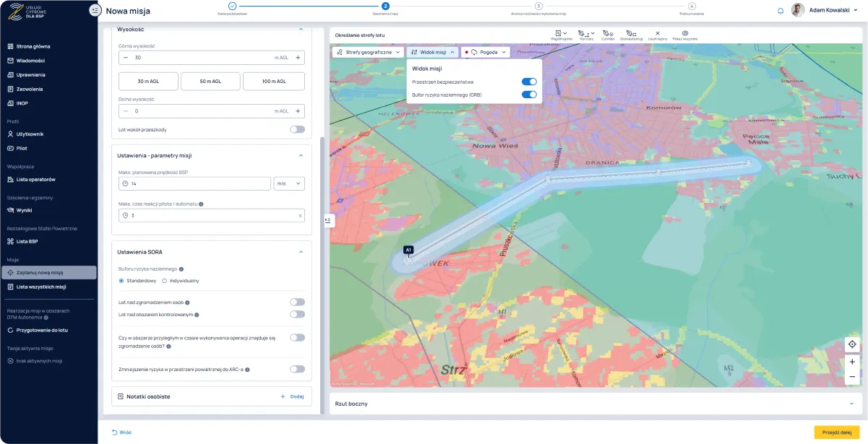The height and width of the screenshot is (444, 868).
Task: Select the Cylinder drawing tool
Action: 608,33
